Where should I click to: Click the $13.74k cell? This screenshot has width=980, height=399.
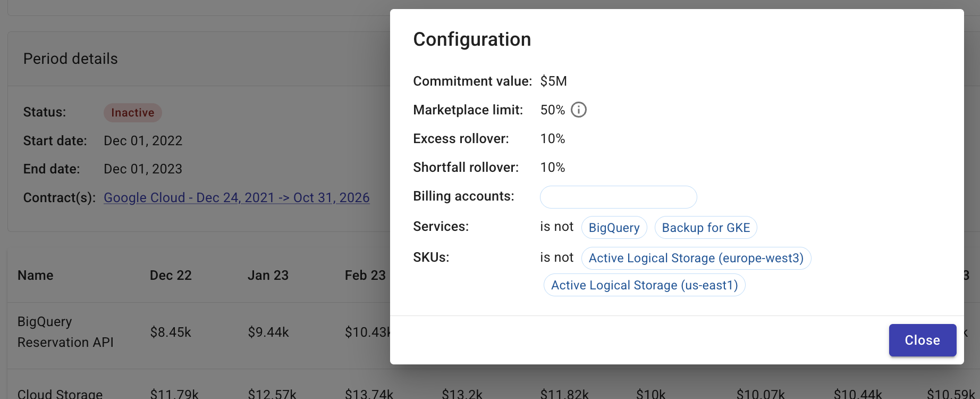(369, 394)
